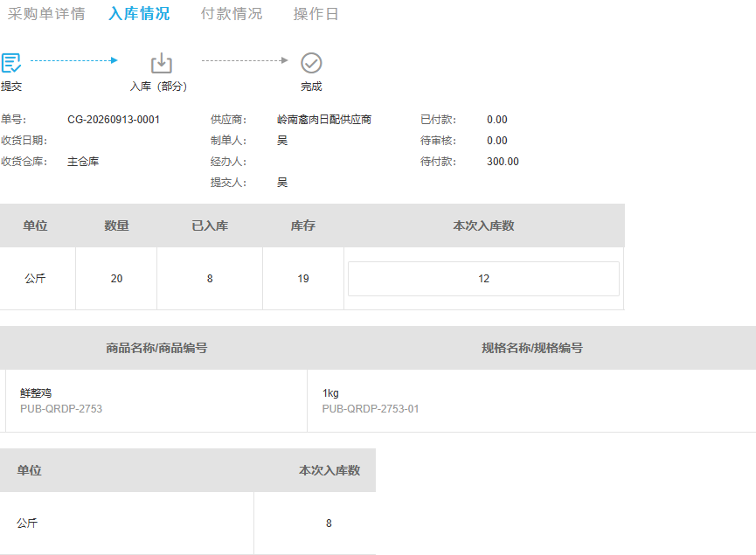Click the 数量 cell showing 20
Image resolution: width=756 pixels, height=555 pixels.
(116, 279)
